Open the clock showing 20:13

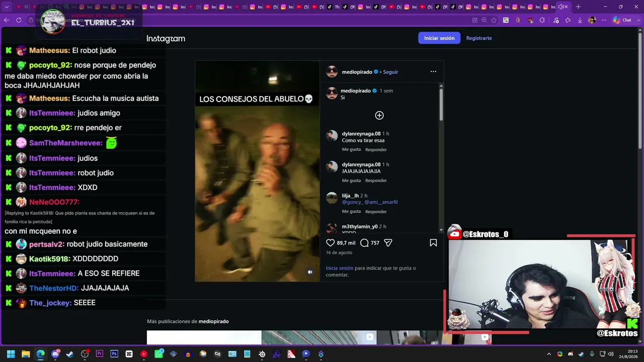(x=628, y=354)
